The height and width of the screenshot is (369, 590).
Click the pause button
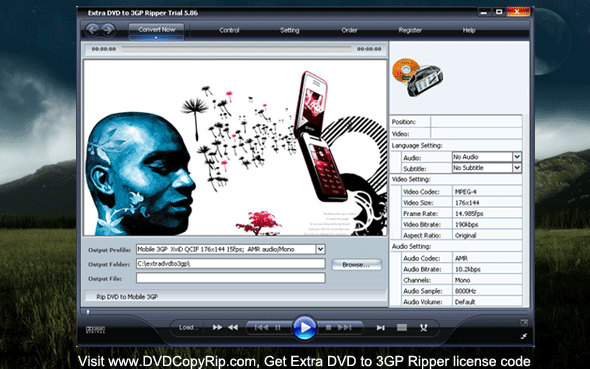(278, 328)
